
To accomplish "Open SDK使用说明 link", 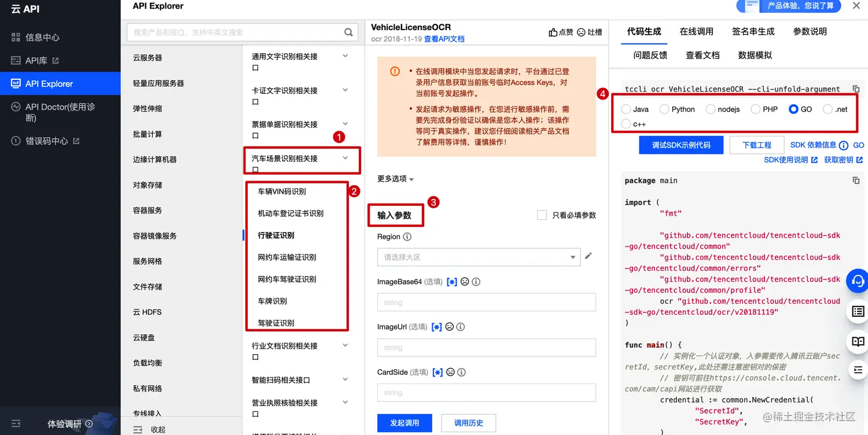I will 790,160.
